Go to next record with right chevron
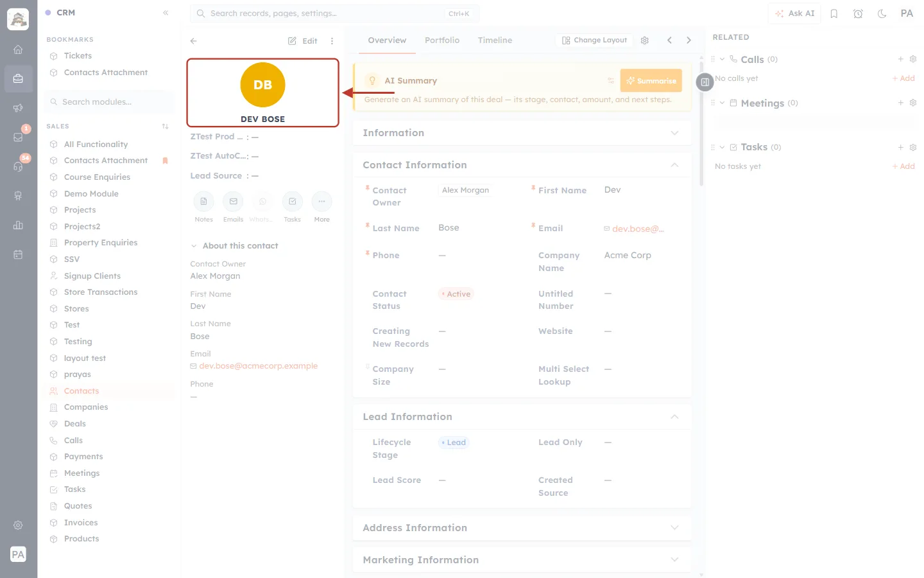 pyautogui.click(x=689, y=40)
